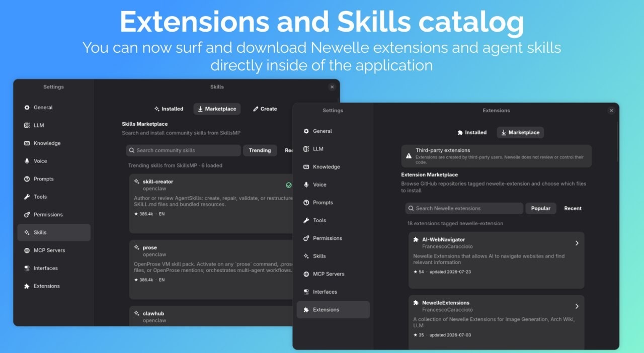Close the Skills settings window
This screenshot has height=353, width=644.
click(332, 87)
